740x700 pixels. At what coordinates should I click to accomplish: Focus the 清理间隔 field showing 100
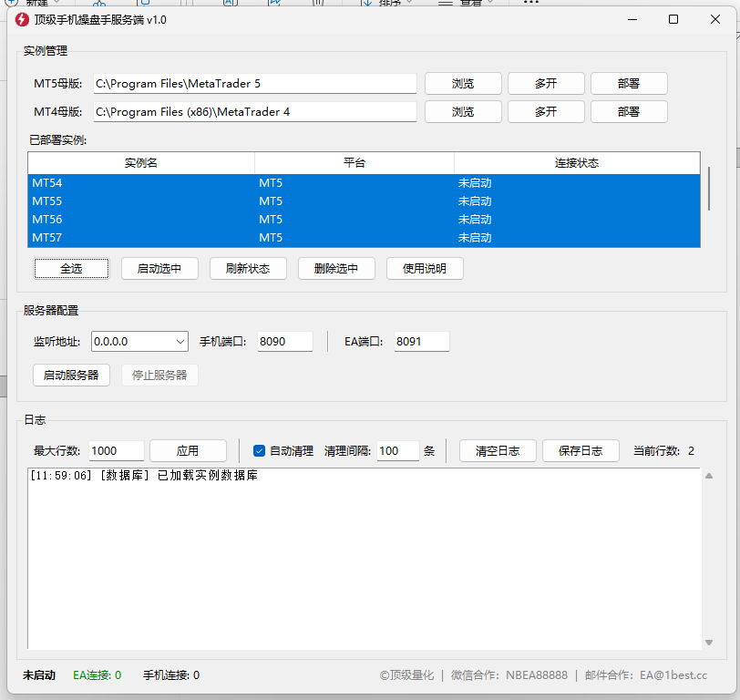[398, 451]
